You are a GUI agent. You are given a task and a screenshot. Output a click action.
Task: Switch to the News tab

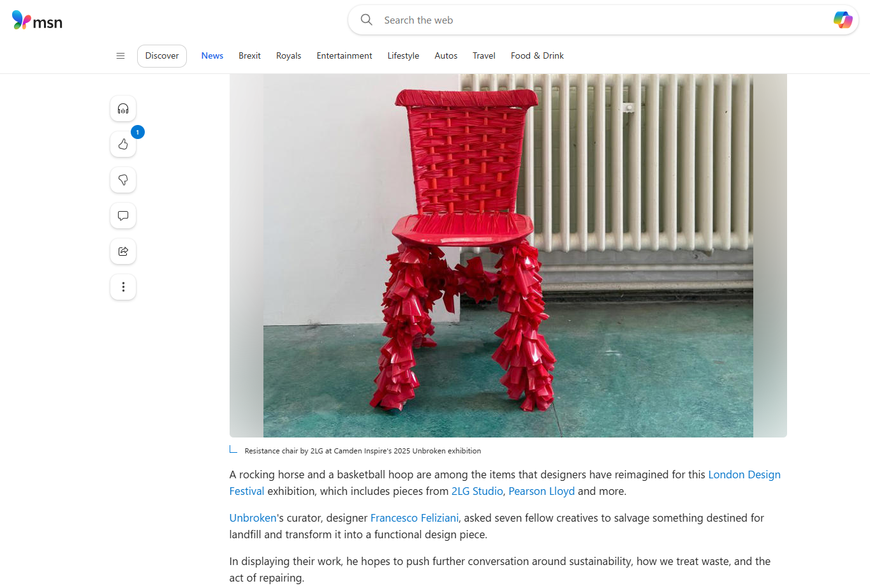pyautogui.click(x=212, y=56)
